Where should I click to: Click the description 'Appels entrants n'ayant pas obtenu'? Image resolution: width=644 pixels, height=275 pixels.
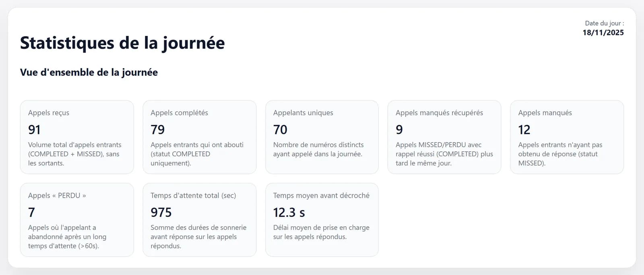[x=560, y=154]
